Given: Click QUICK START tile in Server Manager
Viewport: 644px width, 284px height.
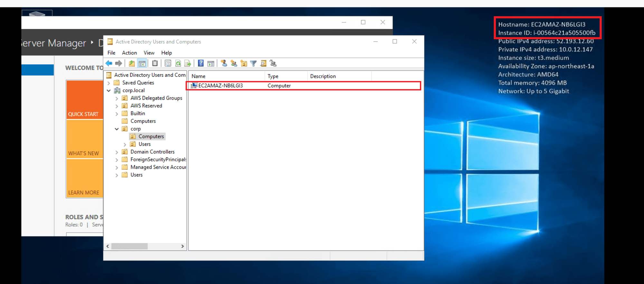Looking at the screenshot, I should click(85, 100).
